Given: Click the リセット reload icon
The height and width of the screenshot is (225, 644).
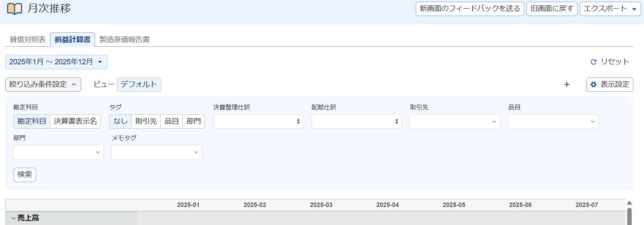Looking at the screenshot, I should click(593, 62).
